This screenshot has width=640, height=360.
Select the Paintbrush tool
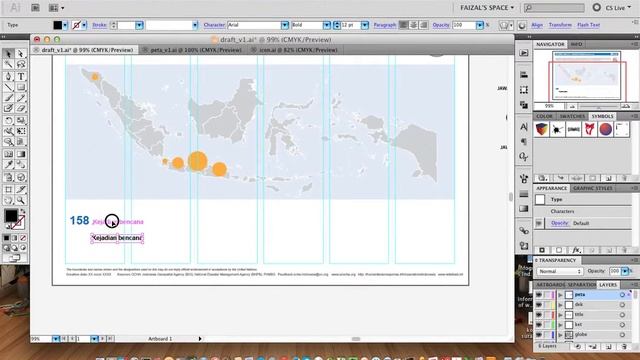tap(8, 98)
